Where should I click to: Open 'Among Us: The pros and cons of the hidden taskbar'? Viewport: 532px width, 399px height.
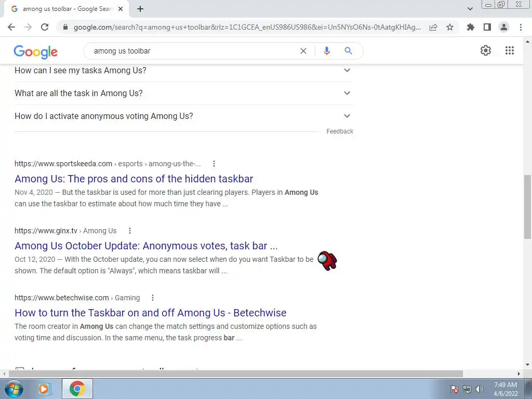134,179
